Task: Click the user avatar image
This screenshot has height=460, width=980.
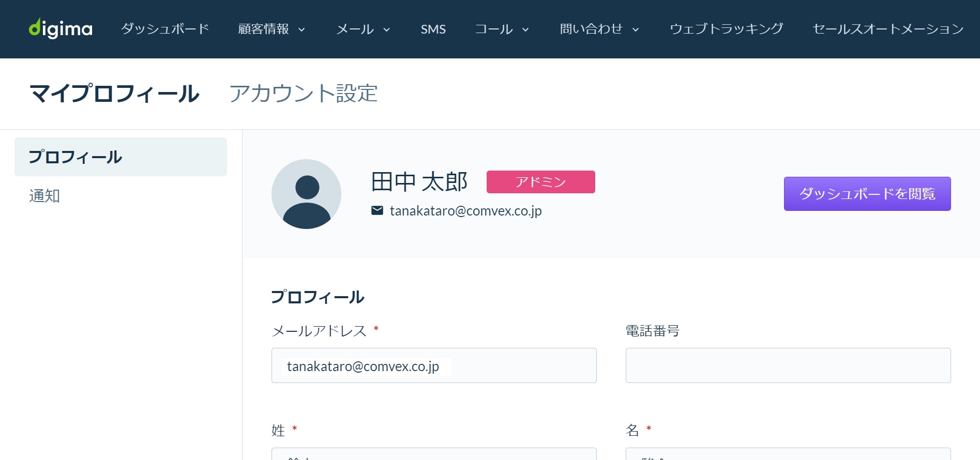Action: pos(306,194)
